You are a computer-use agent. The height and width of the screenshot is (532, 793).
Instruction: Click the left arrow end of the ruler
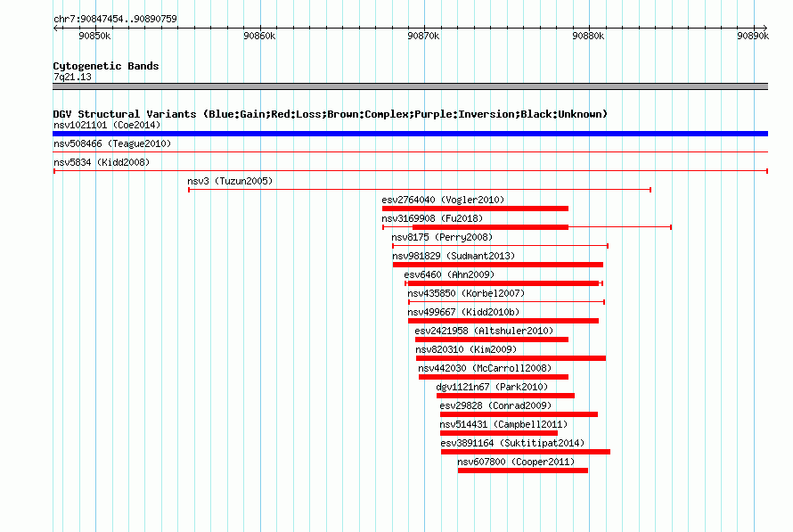tap(55, 28)
